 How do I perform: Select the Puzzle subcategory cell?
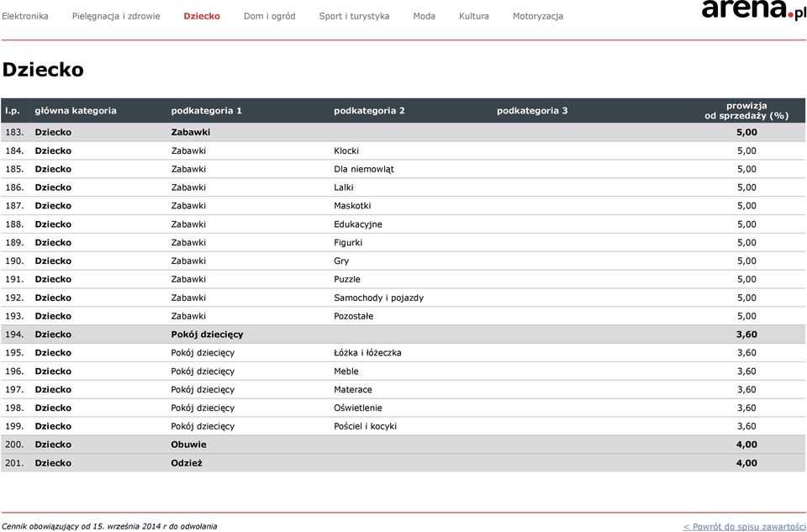[347, 279]
